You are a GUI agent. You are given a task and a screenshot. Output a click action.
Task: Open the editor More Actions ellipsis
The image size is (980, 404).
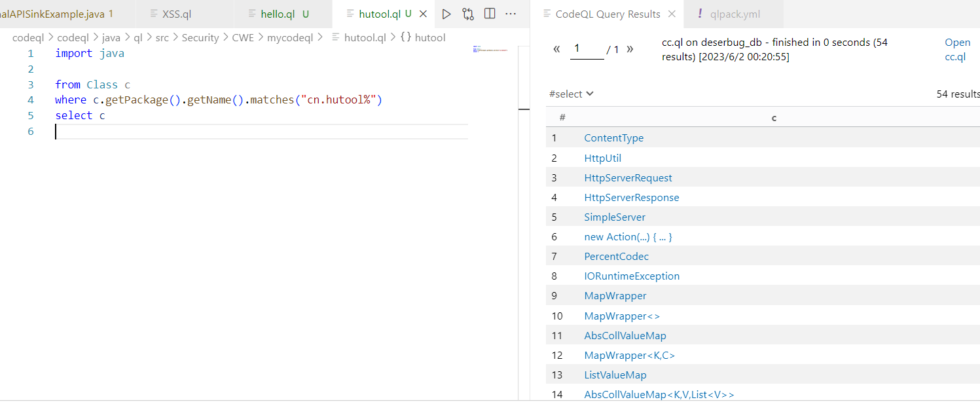[x=511, y=14]
